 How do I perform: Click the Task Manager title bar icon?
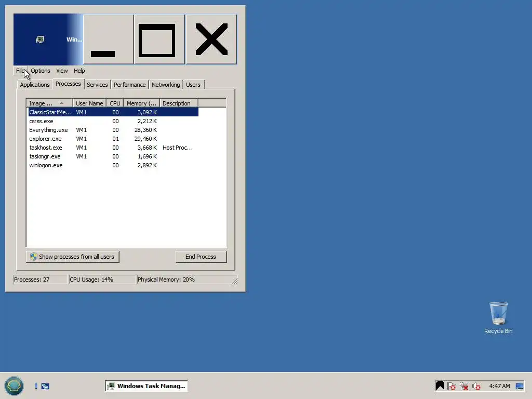click(40, 39)
